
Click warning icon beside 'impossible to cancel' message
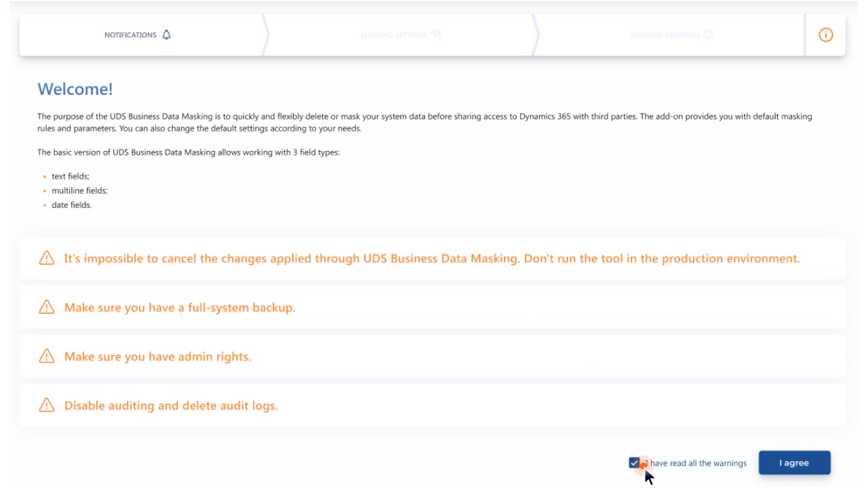pyautogui.click(x=47, y=258)
